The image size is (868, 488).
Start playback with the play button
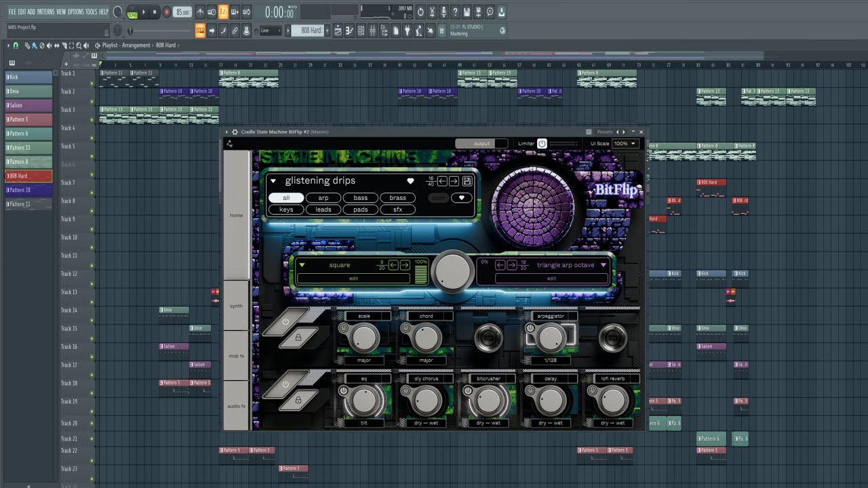point(144,12)
